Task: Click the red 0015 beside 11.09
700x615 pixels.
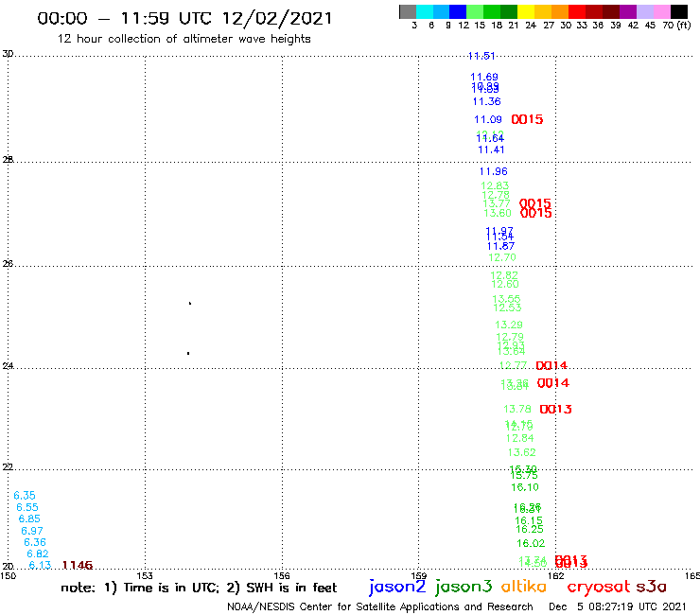Action: [527, 119]
